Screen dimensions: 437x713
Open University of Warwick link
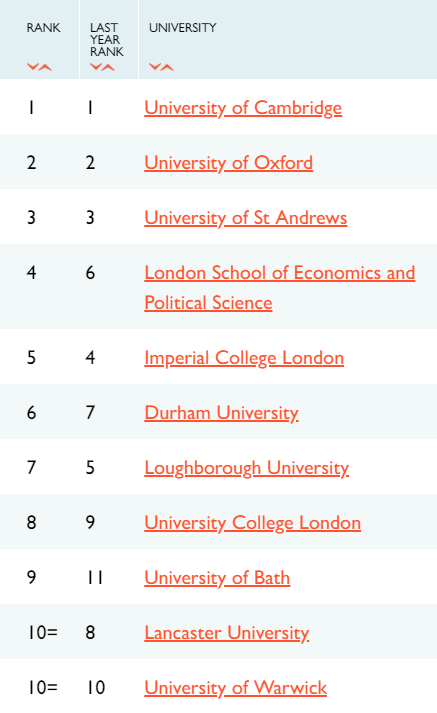coord(236,688)
